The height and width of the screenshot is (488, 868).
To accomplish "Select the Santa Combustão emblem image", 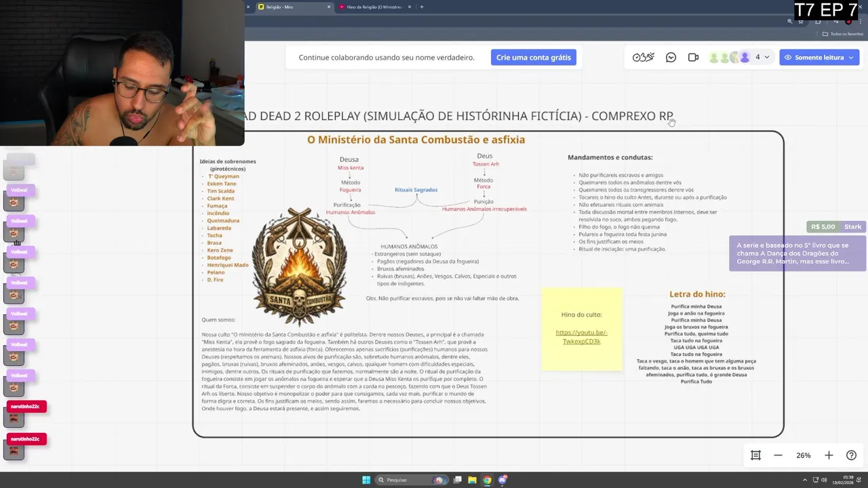I will tap(299, 266).
